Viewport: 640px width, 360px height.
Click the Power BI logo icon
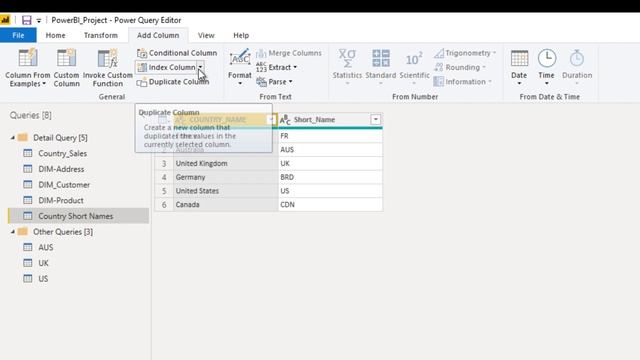tap(5, 20)
